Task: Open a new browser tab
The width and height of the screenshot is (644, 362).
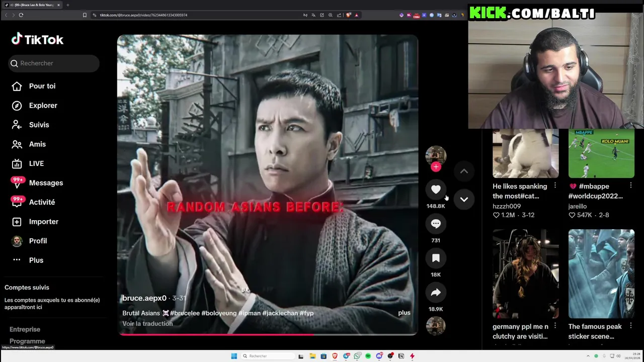Action: click(67, 5)
